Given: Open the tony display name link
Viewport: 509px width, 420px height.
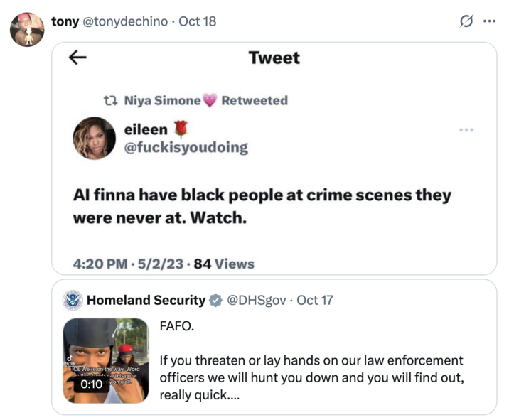Looking at the screenshot, I should pyautogui.click(x=65, y=21).
